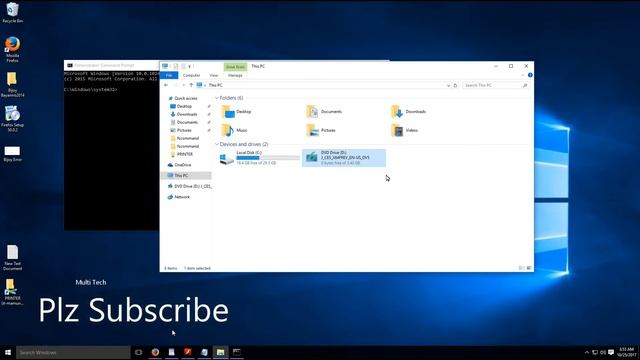Click the Command Prompt window title bar
The height and width of the screenshot is (360, 640).
point(111,65)
